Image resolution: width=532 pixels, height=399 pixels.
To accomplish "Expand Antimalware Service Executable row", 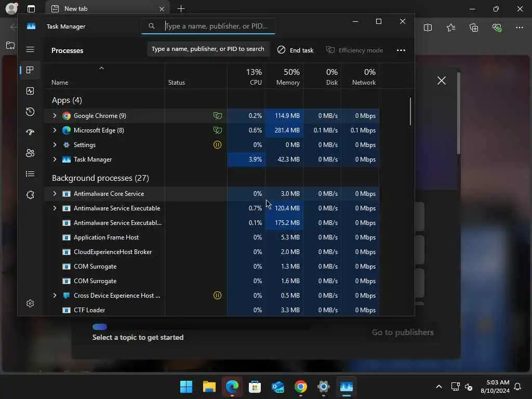I will (55, 208).
